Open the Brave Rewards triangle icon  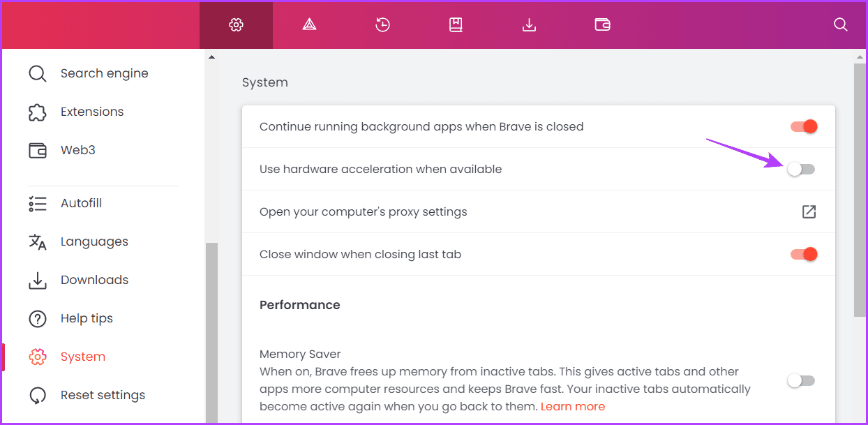(309, 25)
